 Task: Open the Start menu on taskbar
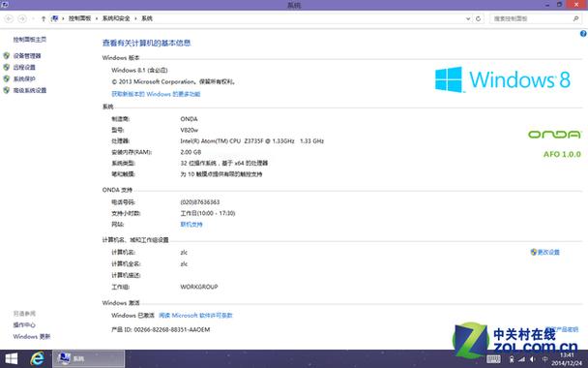11,358
